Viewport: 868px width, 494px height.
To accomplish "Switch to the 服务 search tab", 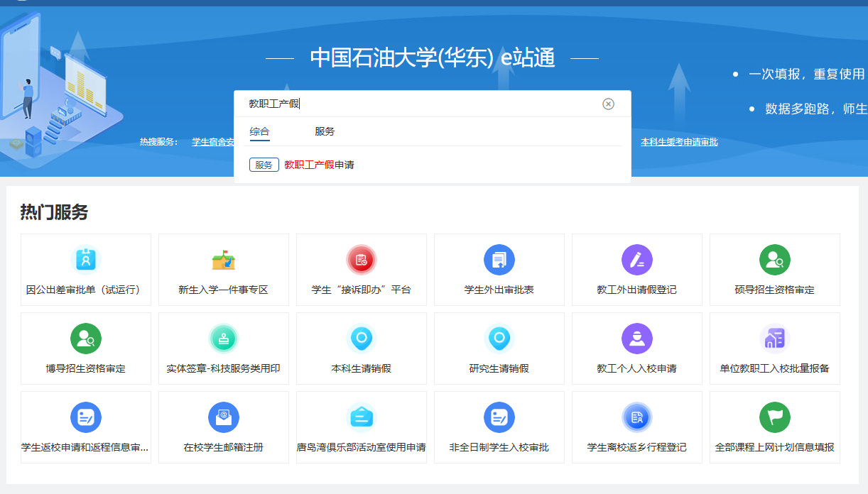I will 325,132.
